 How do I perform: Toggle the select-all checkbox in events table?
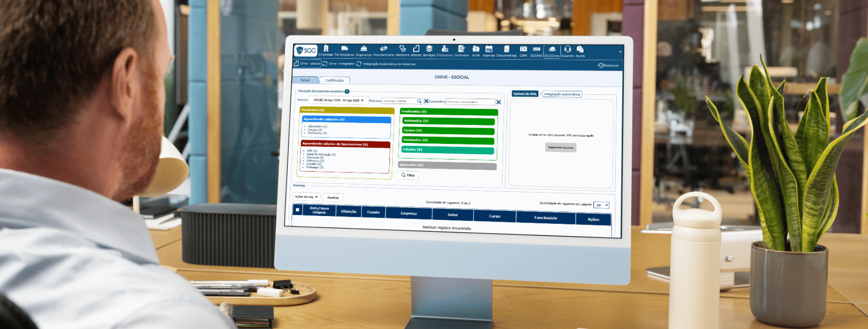[x=297, y=209]
